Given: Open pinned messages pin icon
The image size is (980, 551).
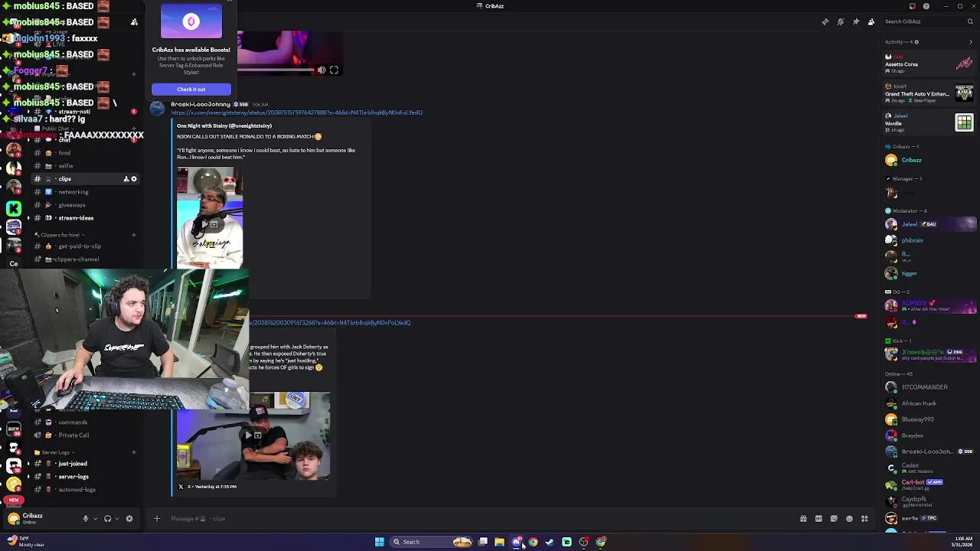Looking at the screenshot, I should (x=855, y=21).
